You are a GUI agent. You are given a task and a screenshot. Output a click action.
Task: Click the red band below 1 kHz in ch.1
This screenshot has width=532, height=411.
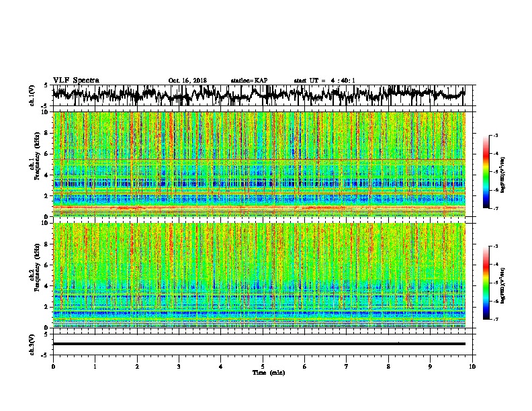[259, 208]
